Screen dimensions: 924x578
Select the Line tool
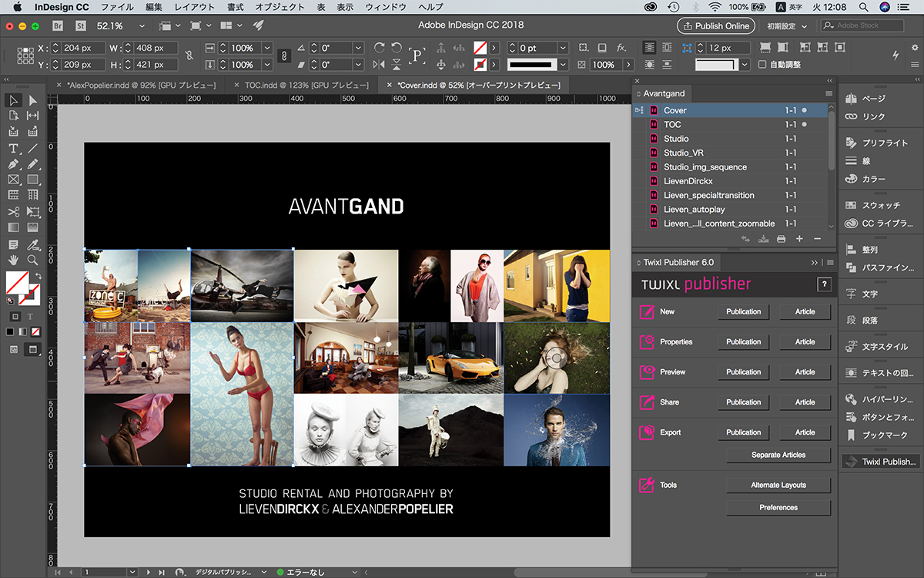point(33,148)
